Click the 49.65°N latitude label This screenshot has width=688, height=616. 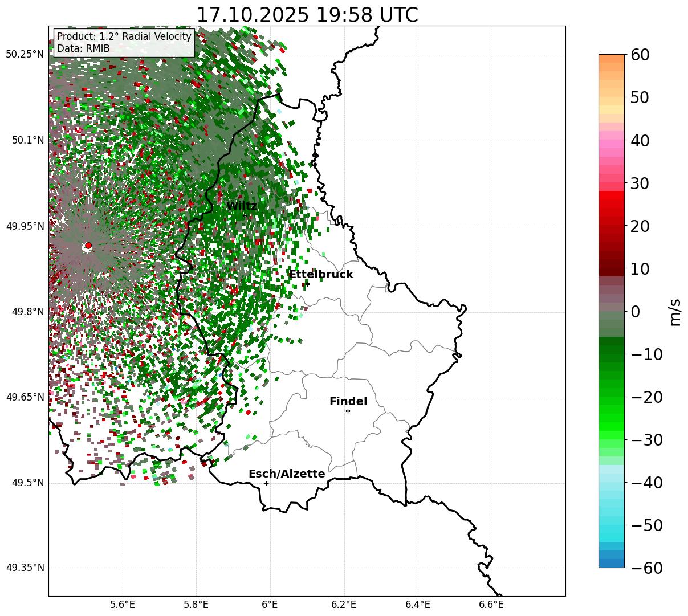pos(25,397)
